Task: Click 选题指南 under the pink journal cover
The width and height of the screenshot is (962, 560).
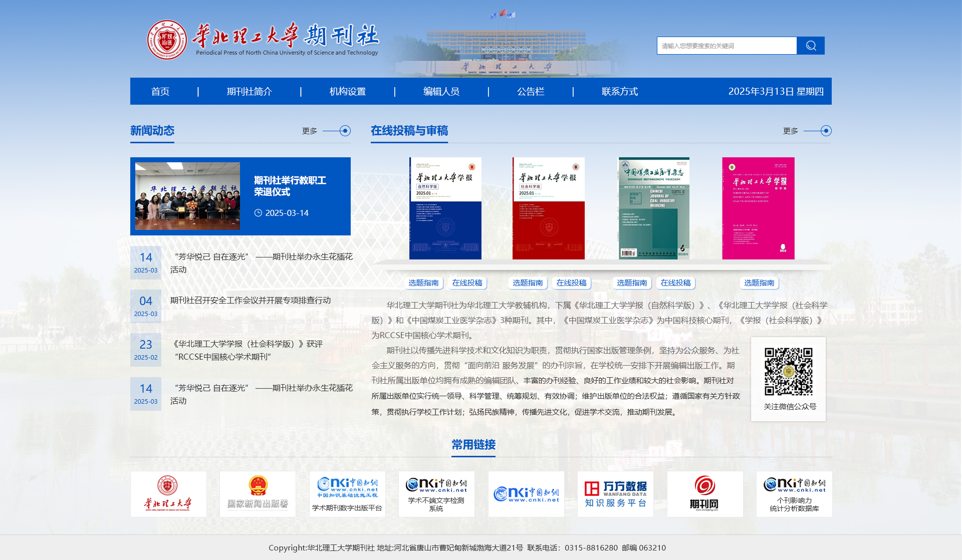Action: click(759, 283)
